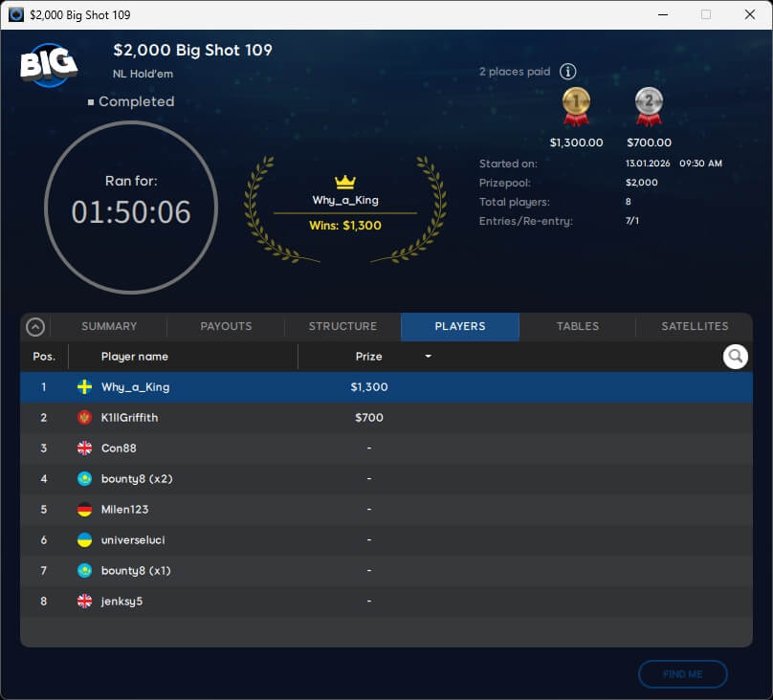Click the gold first place medal
This screenshot has width=773, height=700.
click(576, 105)
